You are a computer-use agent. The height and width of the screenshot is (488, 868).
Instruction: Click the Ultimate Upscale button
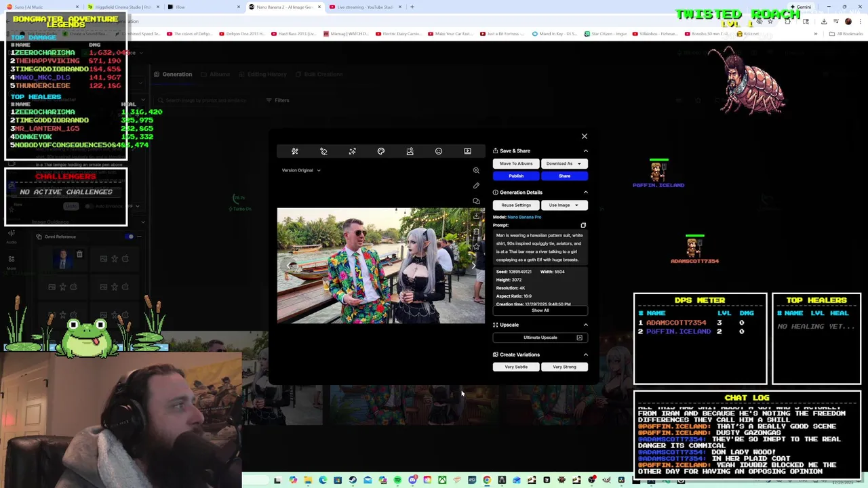[x=540, y=338]
